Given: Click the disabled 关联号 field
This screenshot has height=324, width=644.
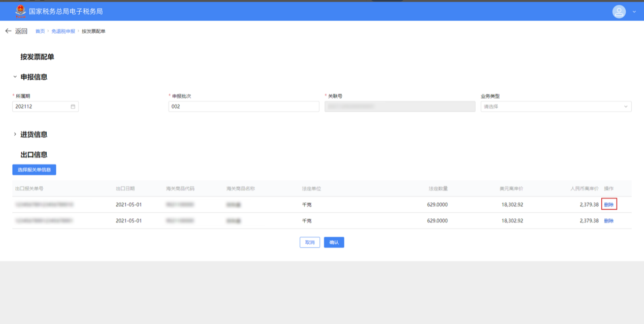Looking at the screenshot, I should (x=400, y=107).
